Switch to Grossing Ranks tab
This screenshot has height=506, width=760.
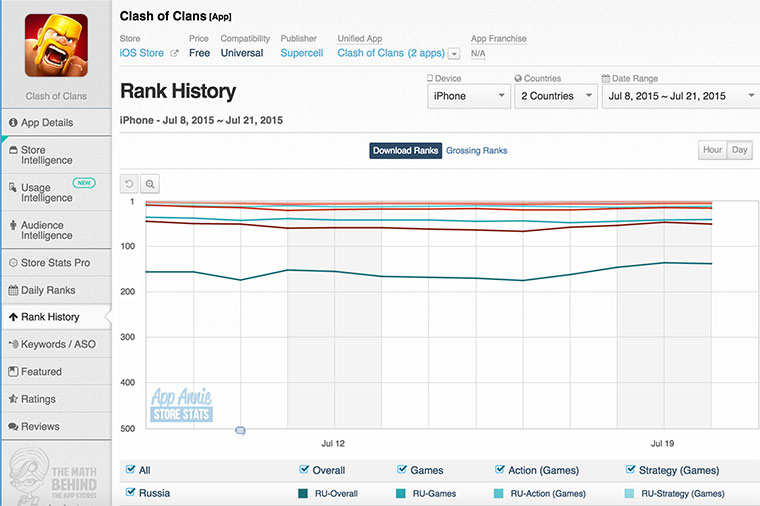(476, 151)
